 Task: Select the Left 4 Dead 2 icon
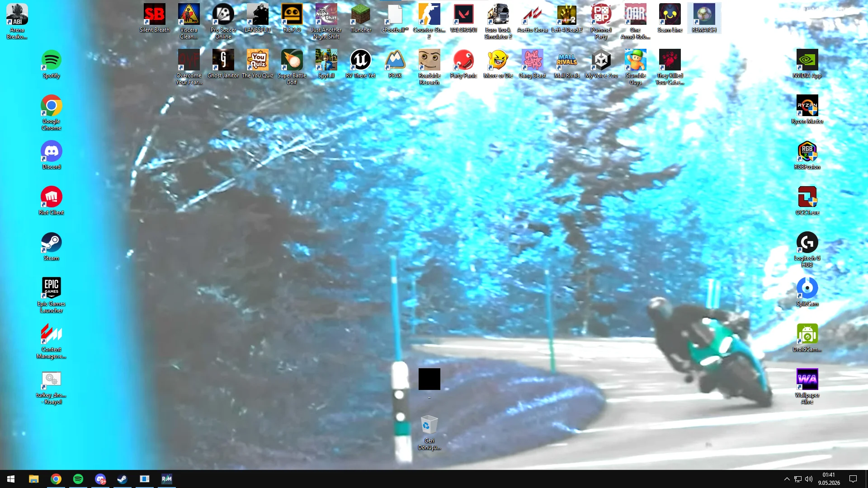(567, 18)
